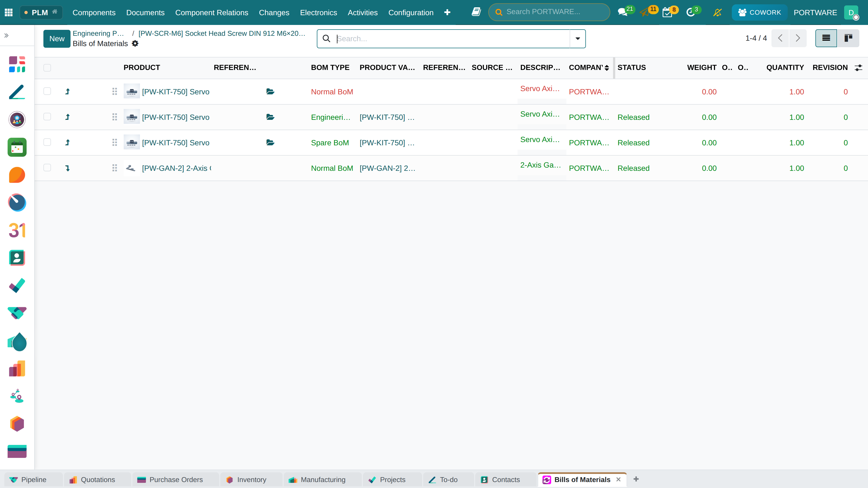
Task: Open the search options dropdown arrow
Action: tap(577, 38)
